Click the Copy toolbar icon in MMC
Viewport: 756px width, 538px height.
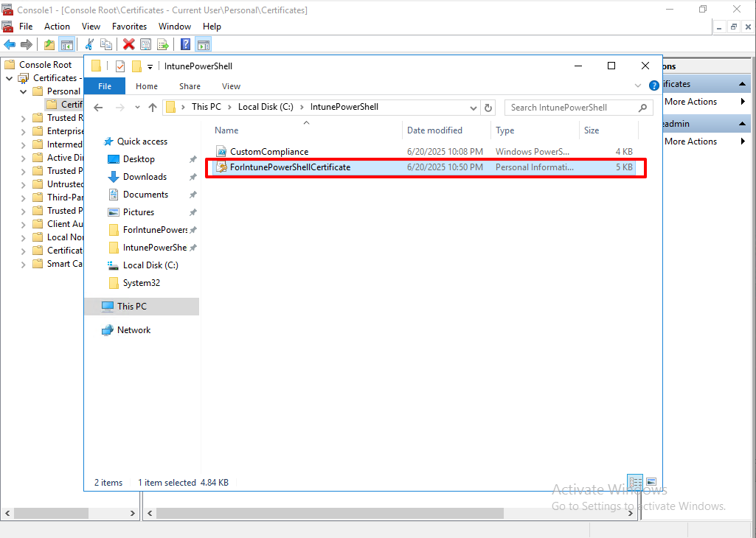[105, 45]
